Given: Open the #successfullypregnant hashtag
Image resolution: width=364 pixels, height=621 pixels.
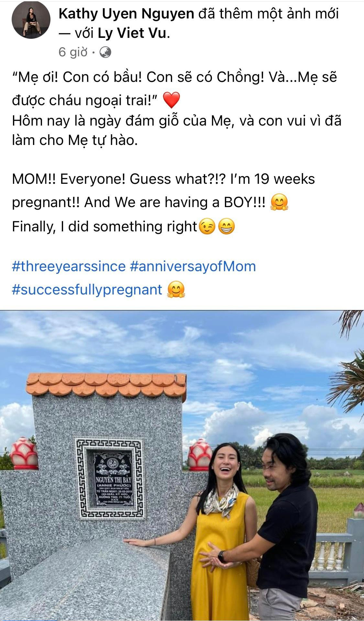Looking at the screenshot, I should pyautogui.click(x=87, y=289).
